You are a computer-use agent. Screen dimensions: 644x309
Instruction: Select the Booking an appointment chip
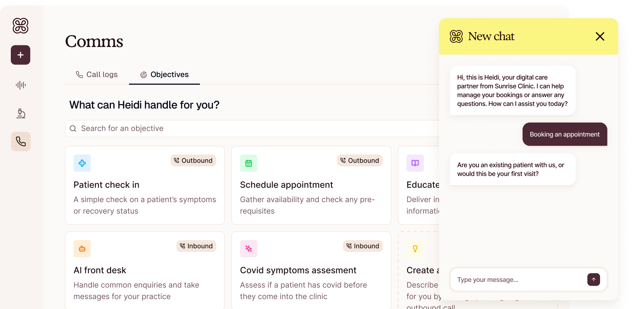[564, 134]
